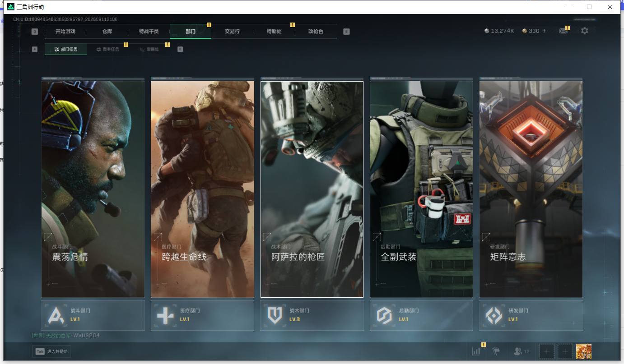Click the Tab 进入特勤处 button
624x364 pixels.
(x=51, y=351)
